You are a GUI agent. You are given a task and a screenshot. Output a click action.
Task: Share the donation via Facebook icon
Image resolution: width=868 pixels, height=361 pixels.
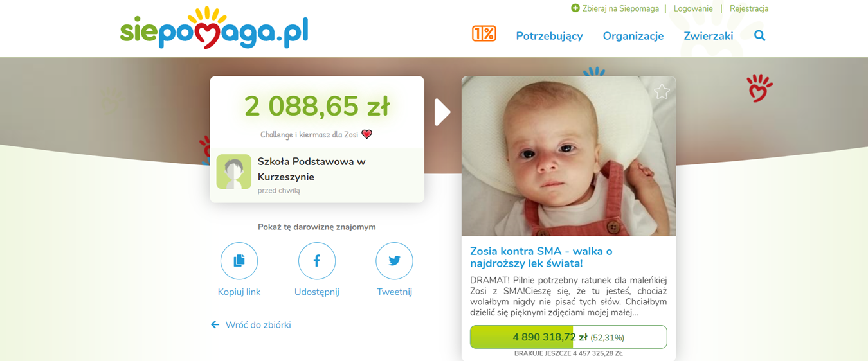[x=317, y=261]
